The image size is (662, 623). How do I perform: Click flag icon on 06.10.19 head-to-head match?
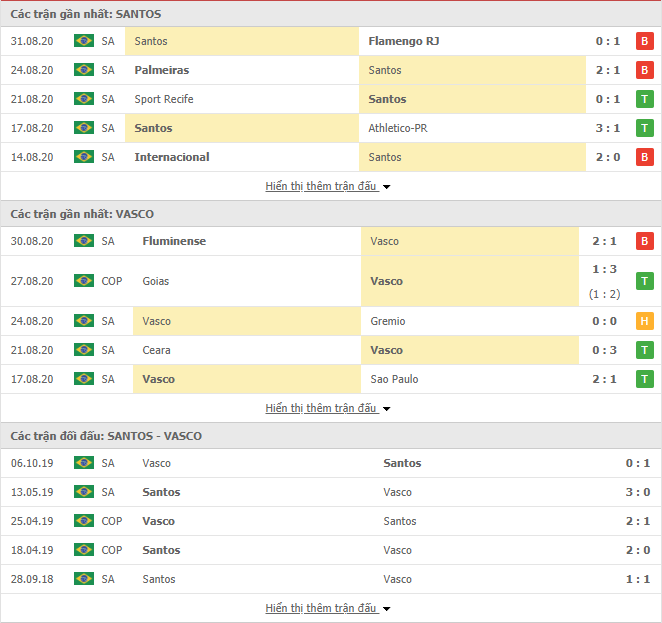[x=83, y=463]
